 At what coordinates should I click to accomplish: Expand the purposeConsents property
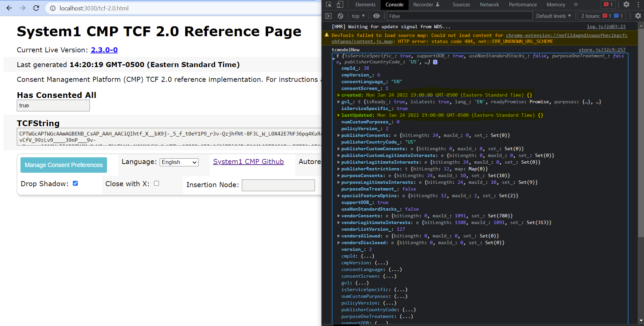339,176
